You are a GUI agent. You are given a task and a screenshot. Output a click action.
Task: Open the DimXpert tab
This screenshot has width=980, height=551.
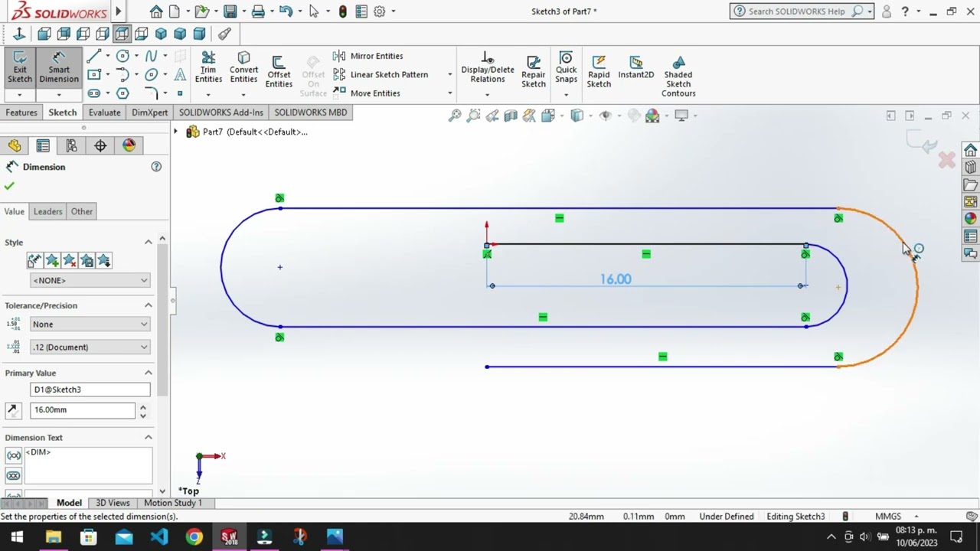coord(150,112)
